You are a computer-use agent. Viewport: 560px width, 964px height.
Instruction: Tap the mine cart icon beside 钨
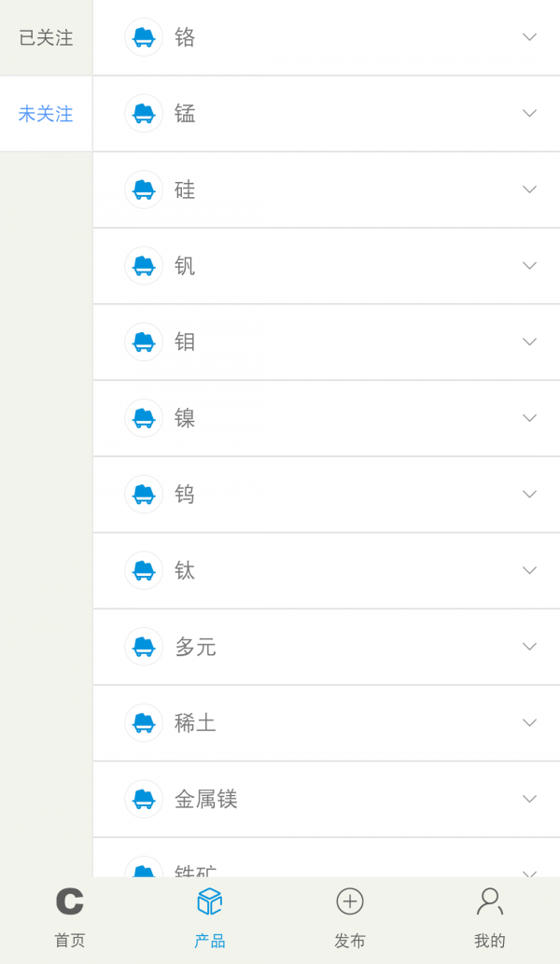pyautogui.click(x=144, y=495)
